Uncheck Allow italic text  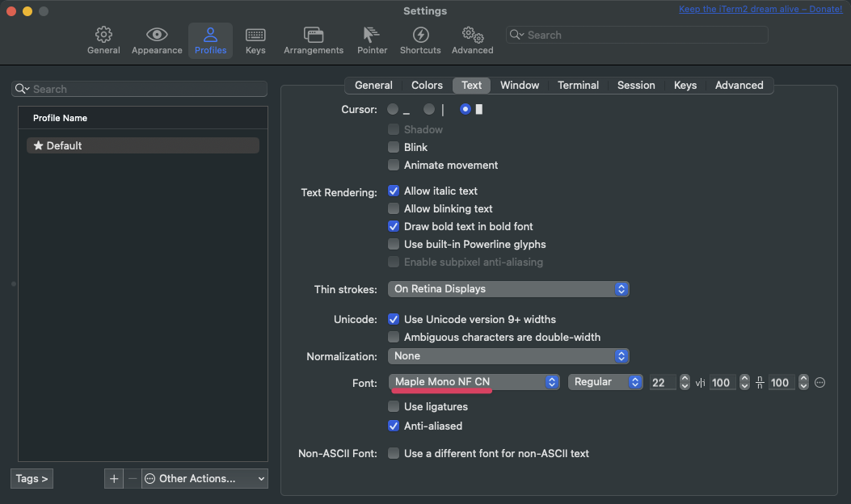click(x=394, y=191)
